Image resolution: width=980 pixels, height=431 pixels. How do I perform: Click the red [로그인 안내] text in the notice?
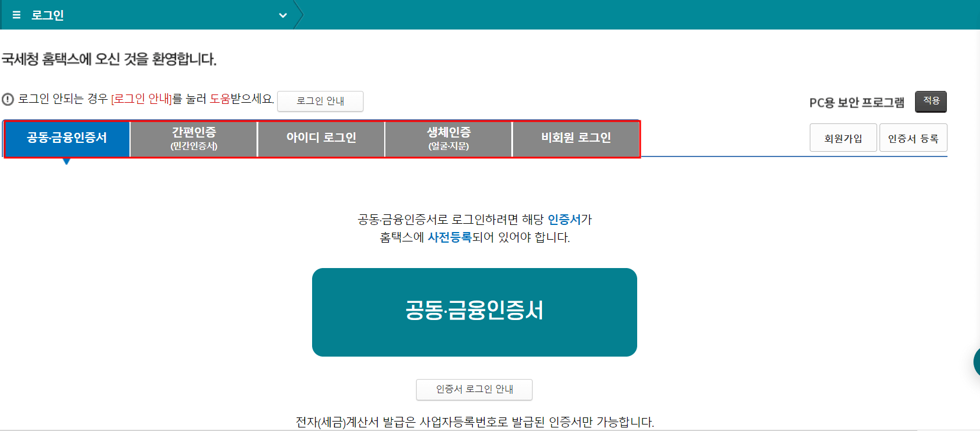click(141, 99)
